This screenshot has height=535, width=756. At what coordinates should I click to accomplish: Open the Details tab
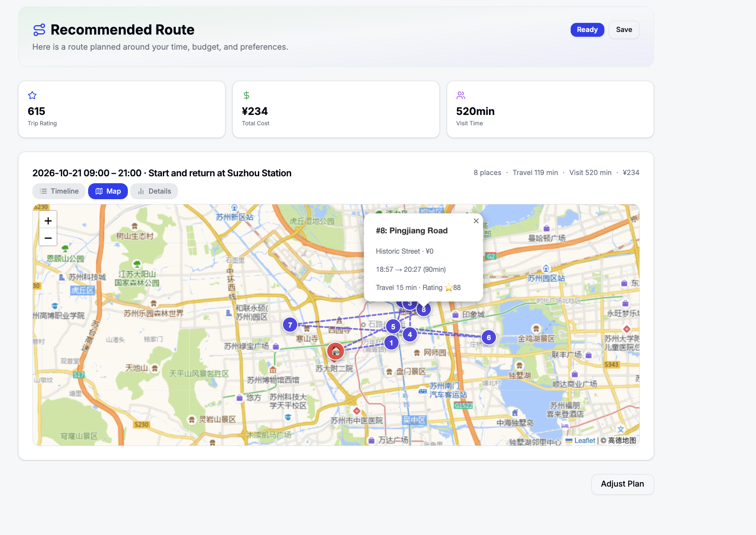154,191
